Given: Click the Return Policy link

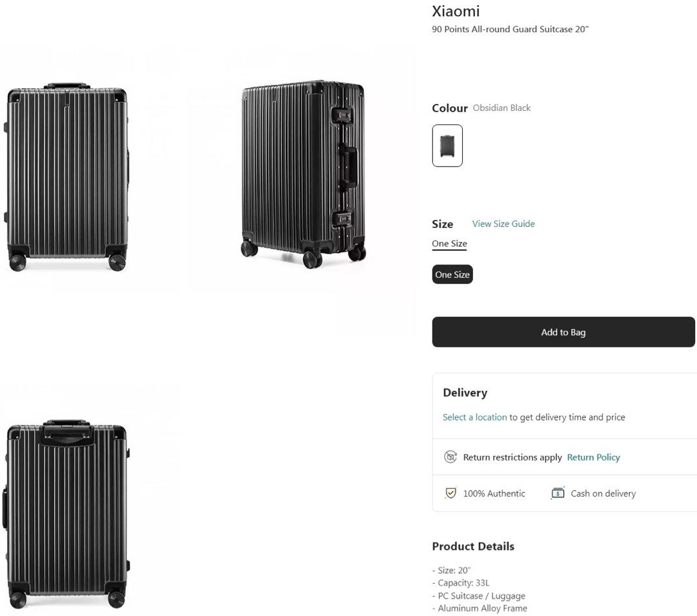Looking at the screenshot, I should point(593,457).
